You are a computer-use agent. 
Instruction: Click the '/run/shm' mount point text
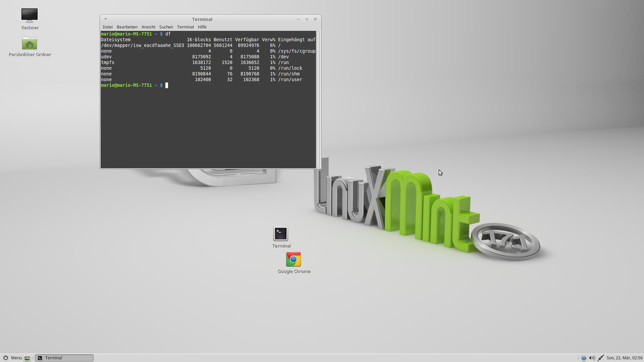pos(289,74)
